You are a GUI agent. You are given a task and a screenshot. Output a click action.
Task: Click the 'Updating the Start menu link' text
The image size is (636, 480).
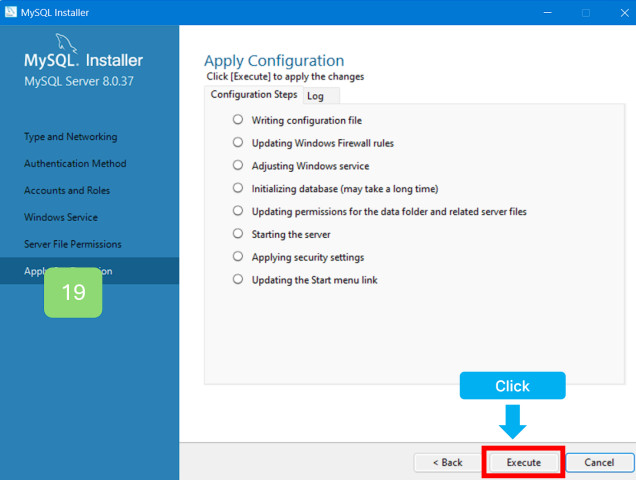314,280
